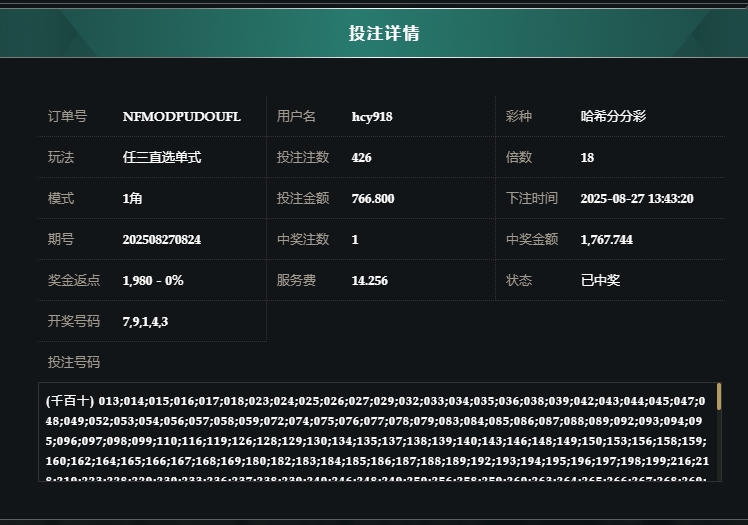Click the bet amount 766.800

click(x=372, y=198)
